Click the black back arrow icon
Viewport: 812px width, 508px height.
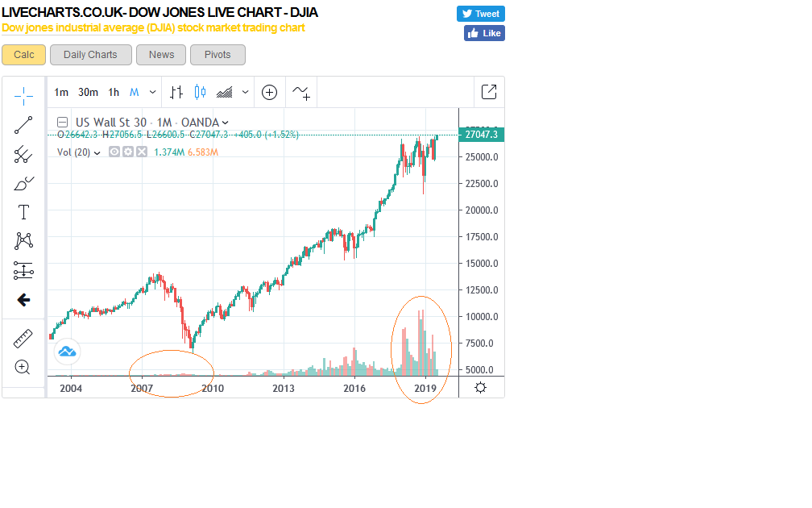[x=23, y=300]
